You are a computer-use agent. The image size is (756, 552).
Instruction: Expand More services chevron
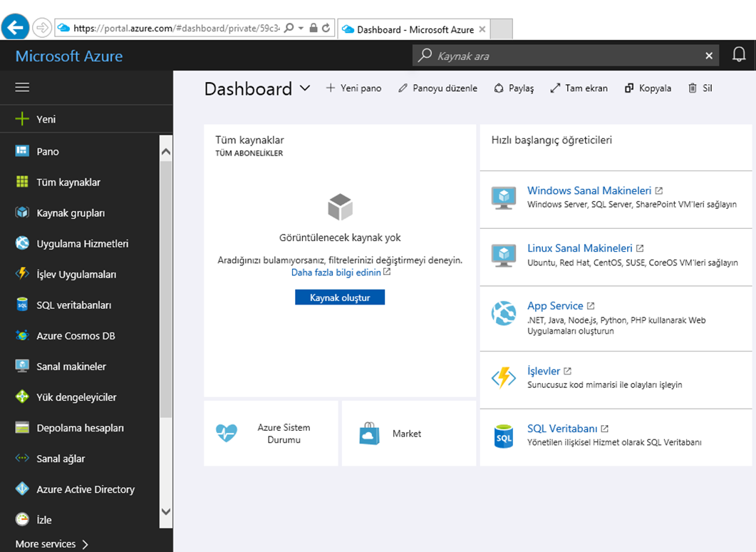86,544
